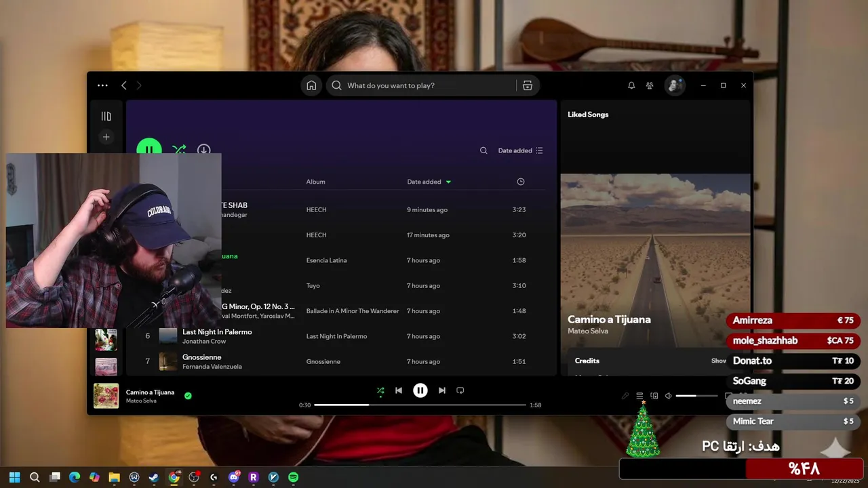Viewport: 868px width, 488px height.
Task: Open Mateo Selva in the Now Playing panel
Action: (588, 331)
